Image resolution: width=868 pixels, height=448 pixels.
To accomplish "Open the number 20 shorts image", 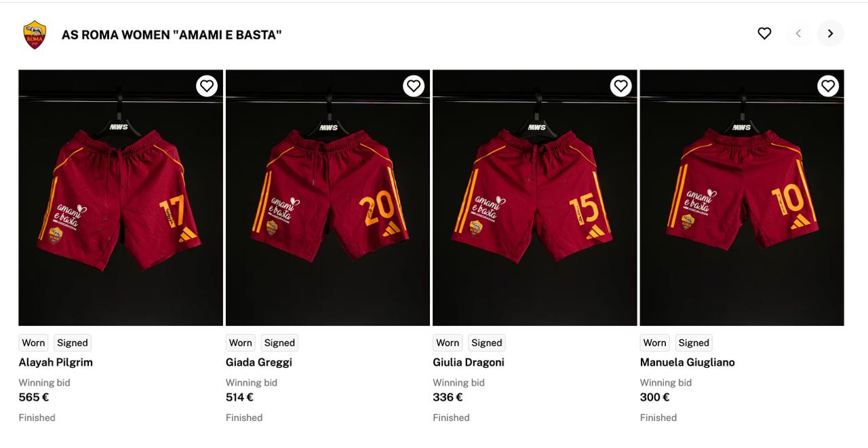I will 328,198.
